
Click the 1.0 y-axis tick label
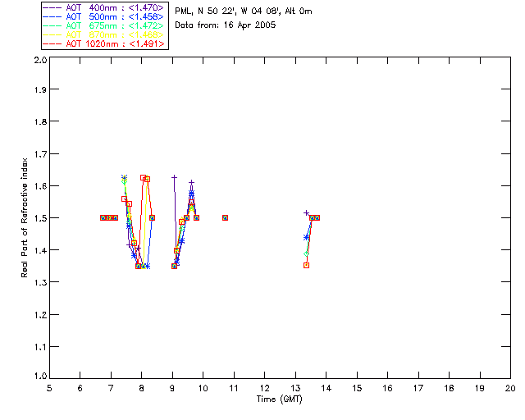pos(40,376)
